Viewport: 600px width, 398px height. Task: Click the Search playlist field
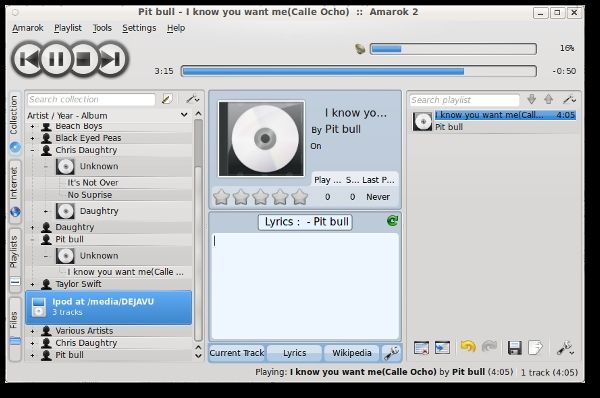tap(464, 100)
